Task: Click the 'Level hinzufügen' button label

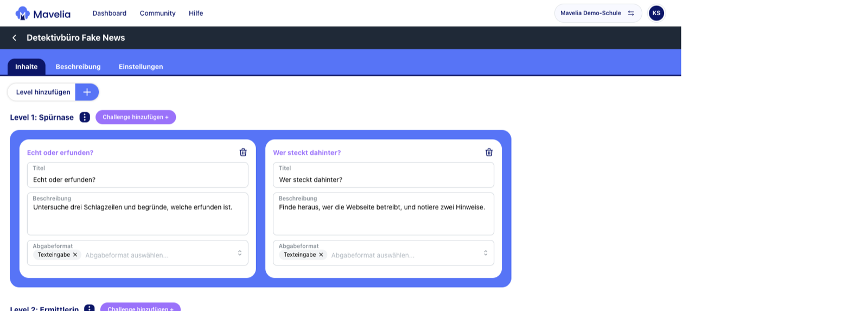Action: coord(43,92)
